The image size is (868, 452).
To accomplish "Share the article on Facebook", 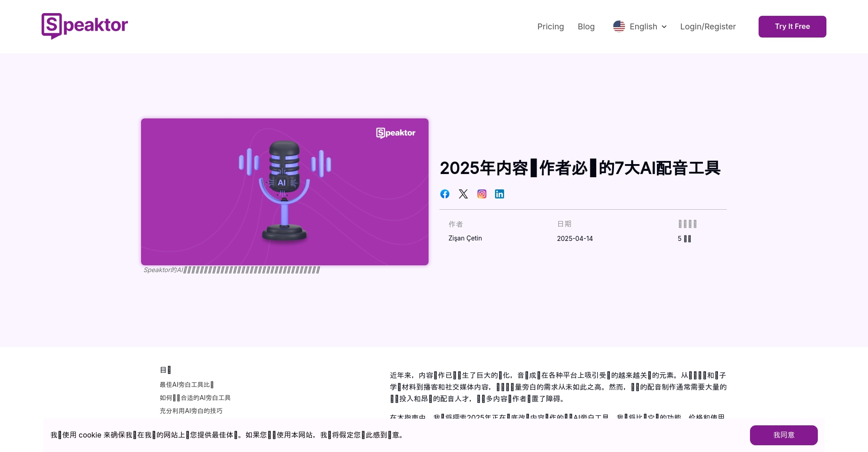I will coord(444,193).
